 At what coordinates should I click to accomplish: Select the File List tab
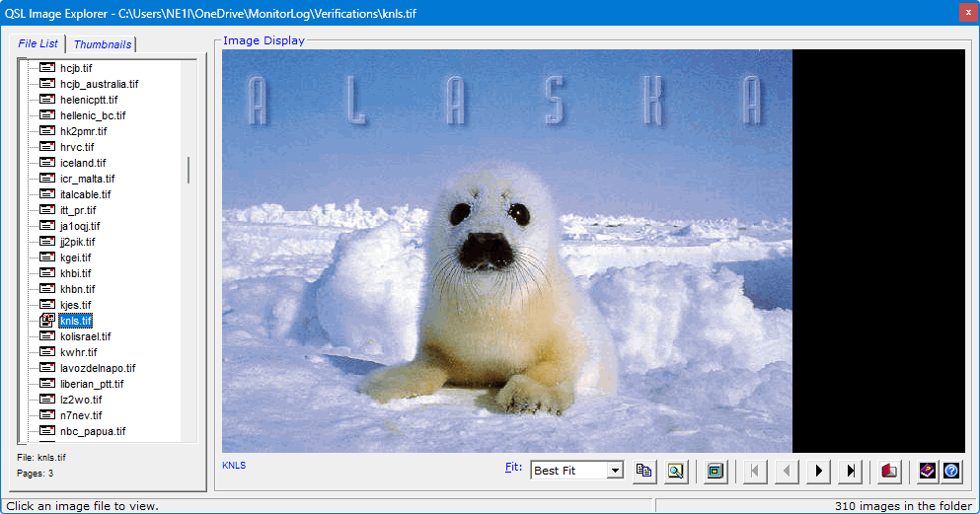coord(38,43)
